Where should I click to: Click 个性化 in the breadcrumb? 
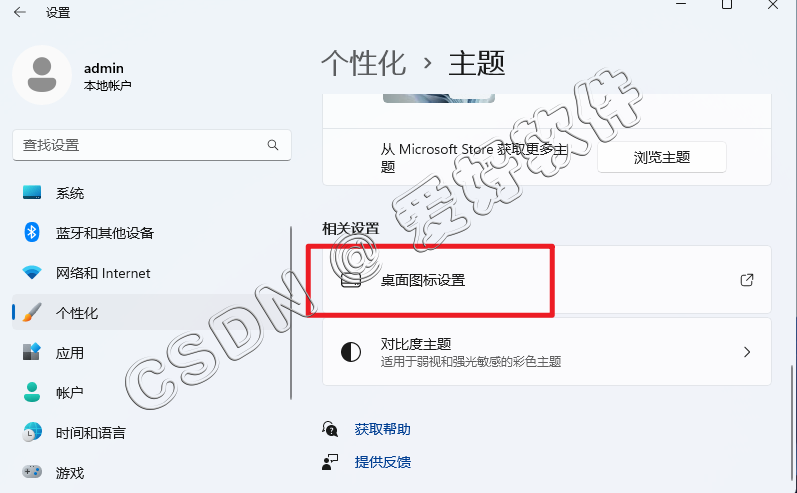pyautogui.click(x=364, y=64)
